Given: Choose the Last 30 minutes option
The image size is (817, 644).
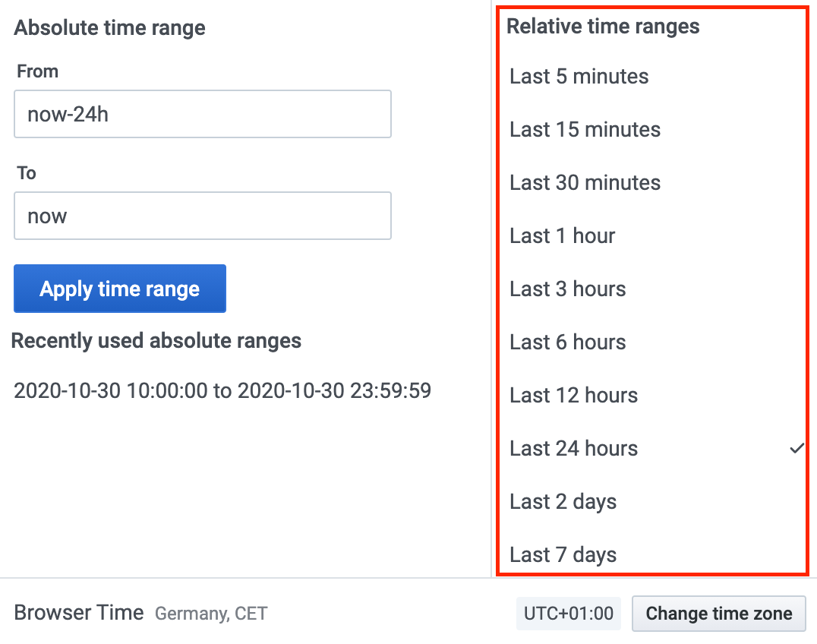Looking at the screenshot, I should click(585, 182).
